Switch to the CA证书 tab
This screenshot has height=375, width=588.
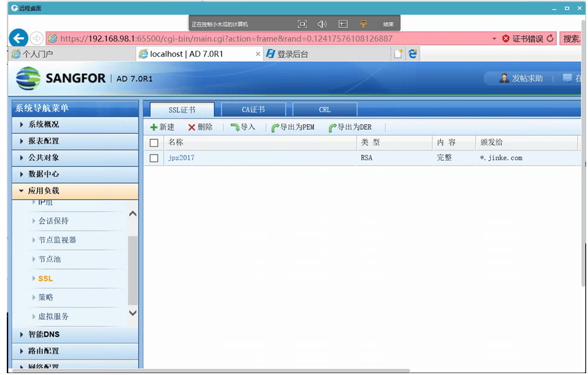[x=254, y=110]
